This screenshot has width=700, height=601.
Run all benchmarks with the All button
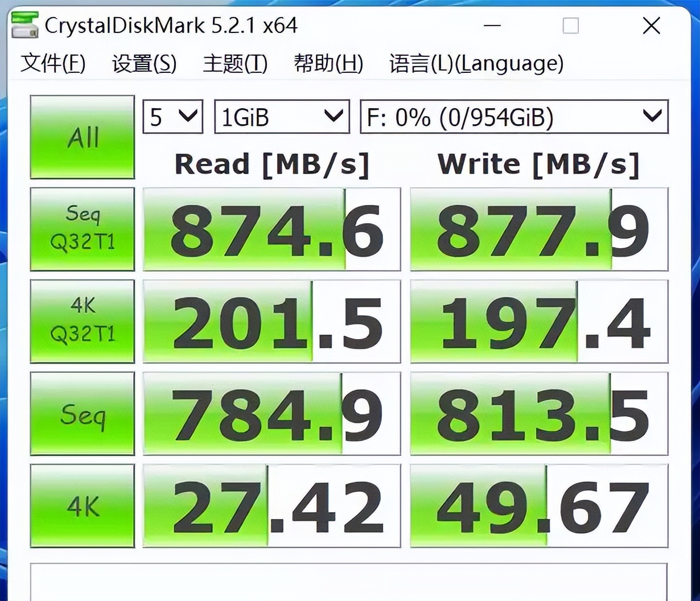[x=83, y=137]
